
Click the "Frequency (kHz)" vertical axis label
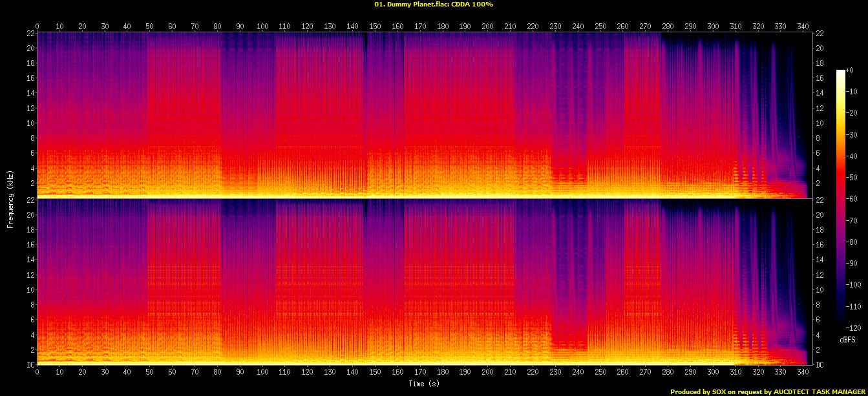[11, 198]
